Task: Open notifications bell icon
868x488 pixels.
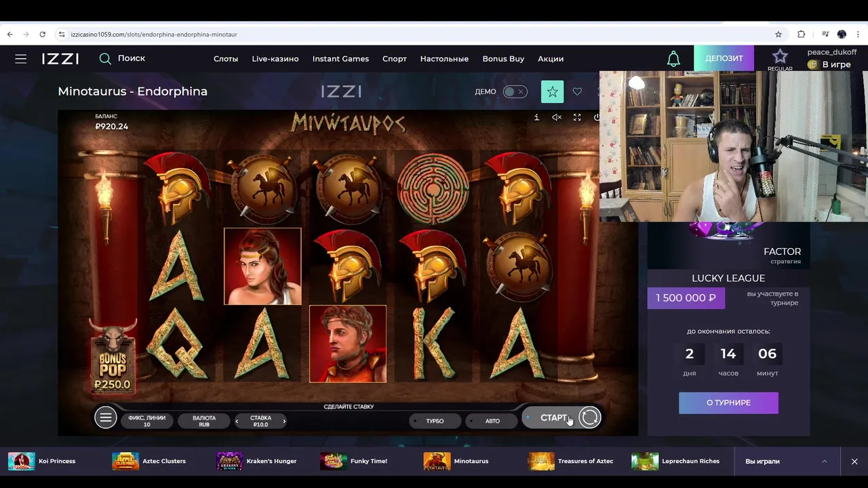Action: [673, 59]
